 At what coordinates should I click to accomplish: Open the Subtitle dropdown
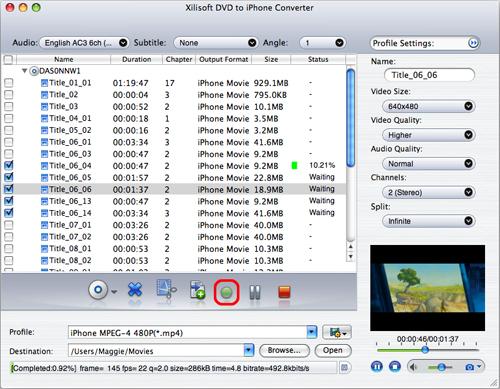point(216,43)
